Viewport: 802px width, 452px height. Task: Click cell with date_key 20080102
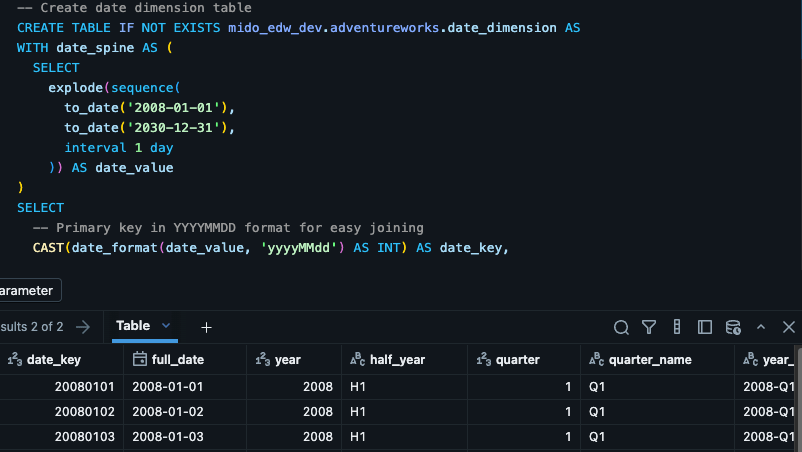pyautogui.click(x=85, y=411)
